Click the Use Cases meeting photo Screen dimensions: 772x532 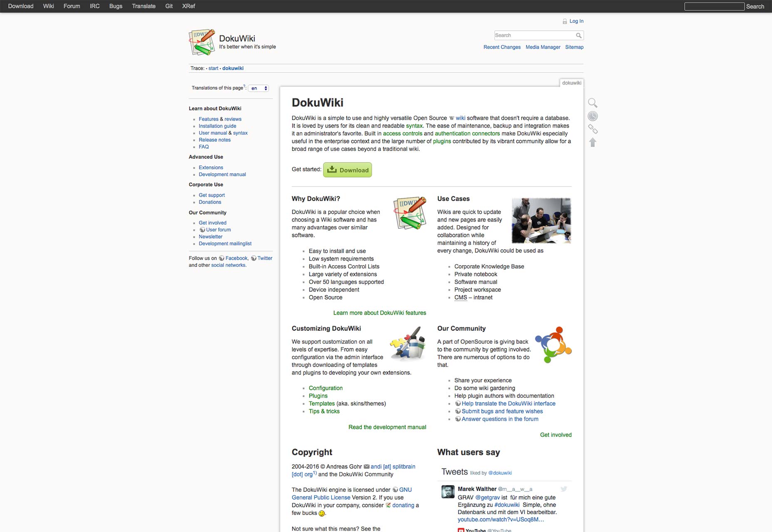[541, 221]
